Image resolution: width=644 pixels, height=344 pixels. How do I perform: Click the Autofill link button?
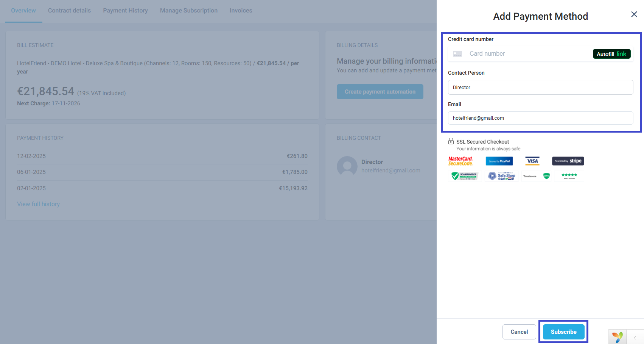(611, 54)
